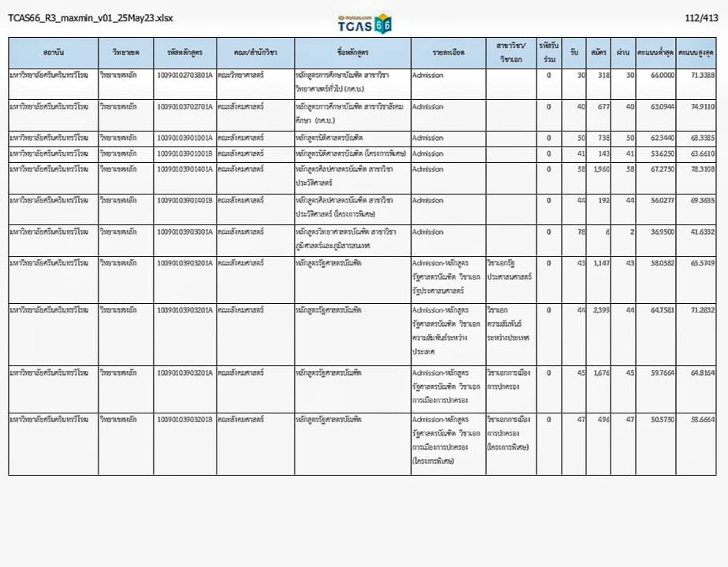Screen dimensions: 728x567
Task: Click the file name TCAS66_R3_maxmin_v01_25May23.xlsx
Action: click(91, 18)
